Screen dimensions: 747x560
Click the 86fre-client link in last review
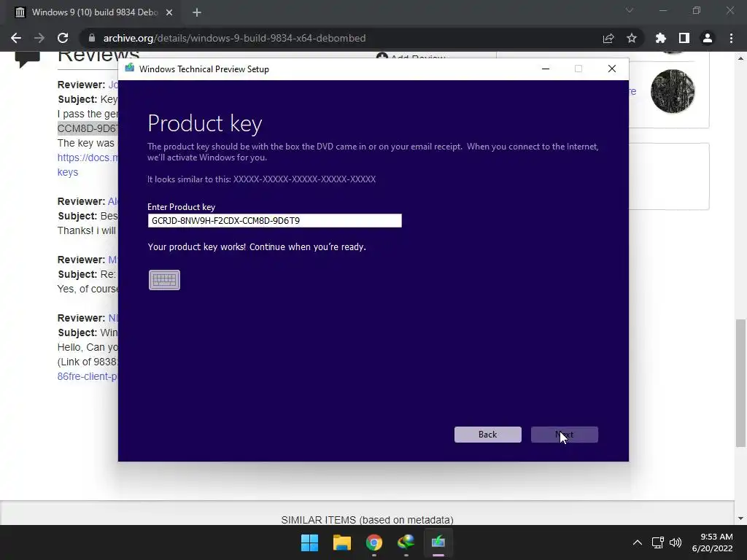pos(88,376)
